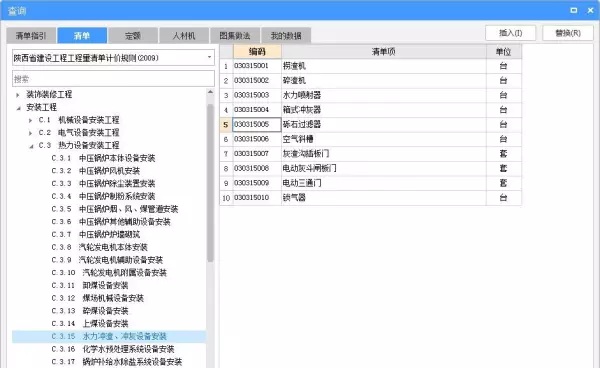
Task: Select C.3.8 汽轮发电机本体安装
Action: pos(99,247)
